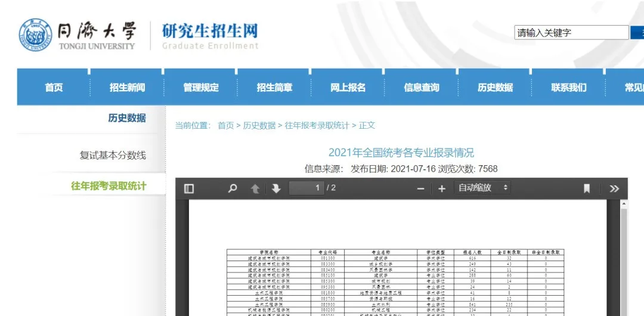Screen dimensions: 644x316
Task: Open the 首页 navigation menu item
Action: pyautogui.click(x=54, y=88)
